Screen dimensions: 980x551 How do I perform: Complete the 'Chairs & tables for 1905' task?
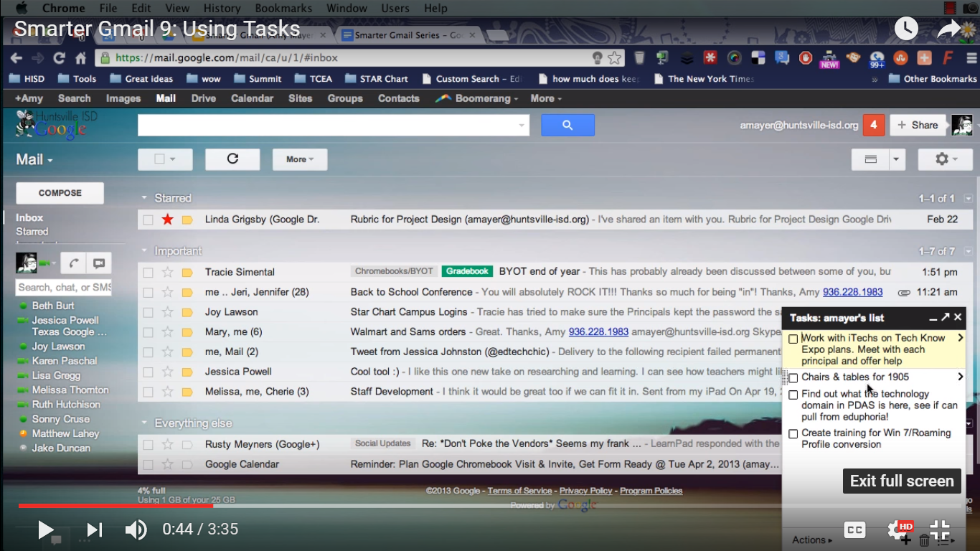tap(793, 378)
